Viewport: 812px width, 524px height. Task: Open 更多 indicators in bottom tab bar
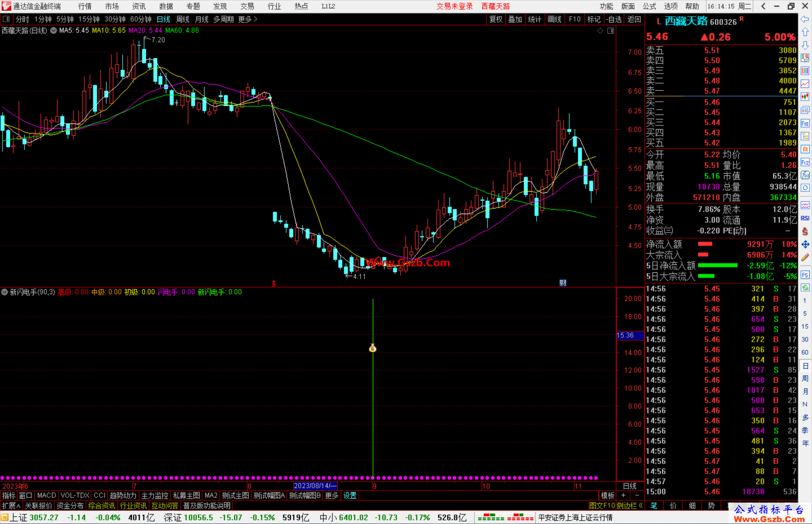coord(332,495)
